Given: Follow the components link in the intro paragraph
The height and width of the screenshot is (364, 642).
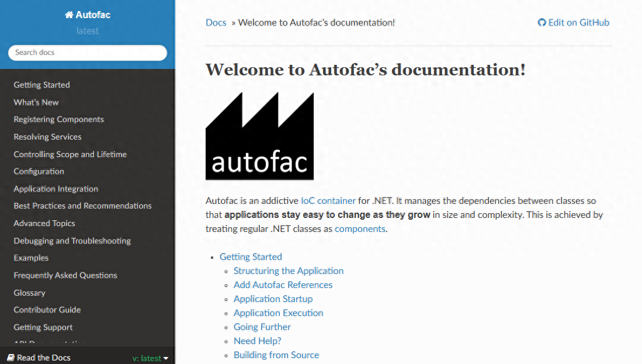Looking at the screenshot, I should pos(360,228).
